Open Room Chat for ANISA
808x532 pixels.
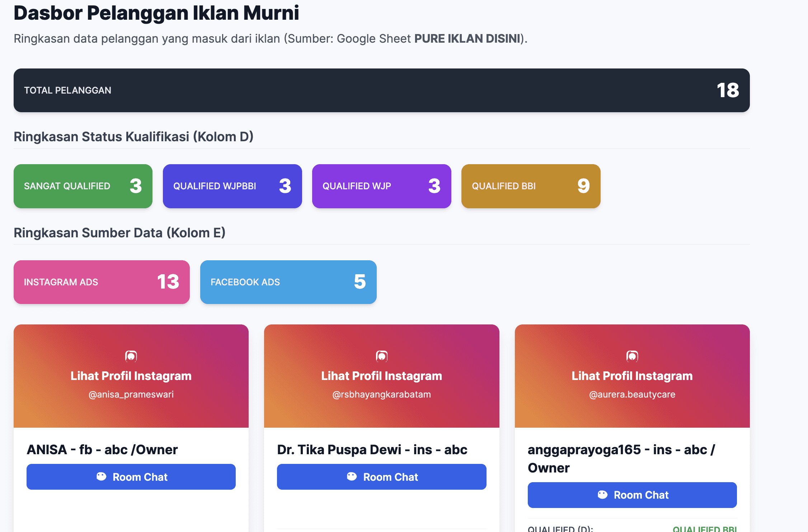click(x=131, y=477)
